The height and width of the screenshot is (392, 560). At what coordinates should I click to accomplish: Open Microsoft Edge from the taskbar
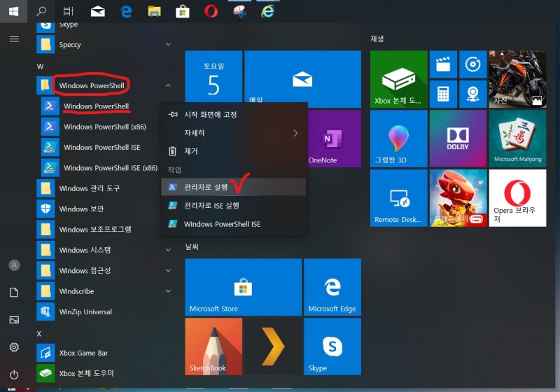coord(126,12)
